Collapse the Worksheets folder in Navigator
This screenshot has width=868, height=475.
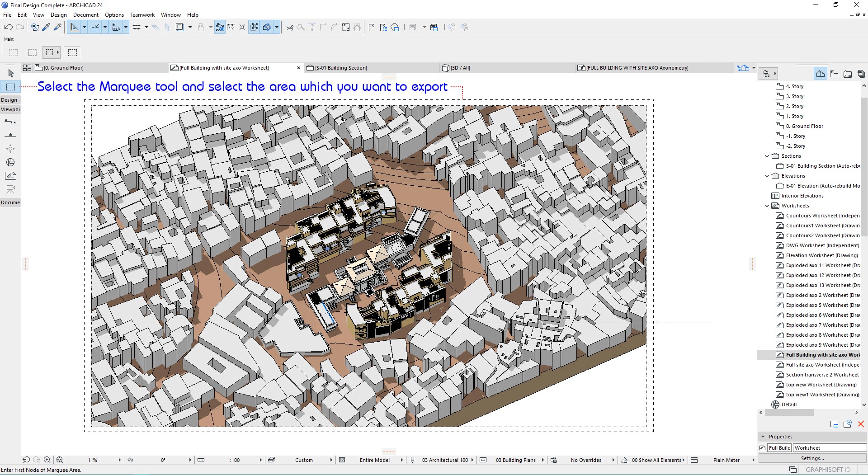[767, 206]
